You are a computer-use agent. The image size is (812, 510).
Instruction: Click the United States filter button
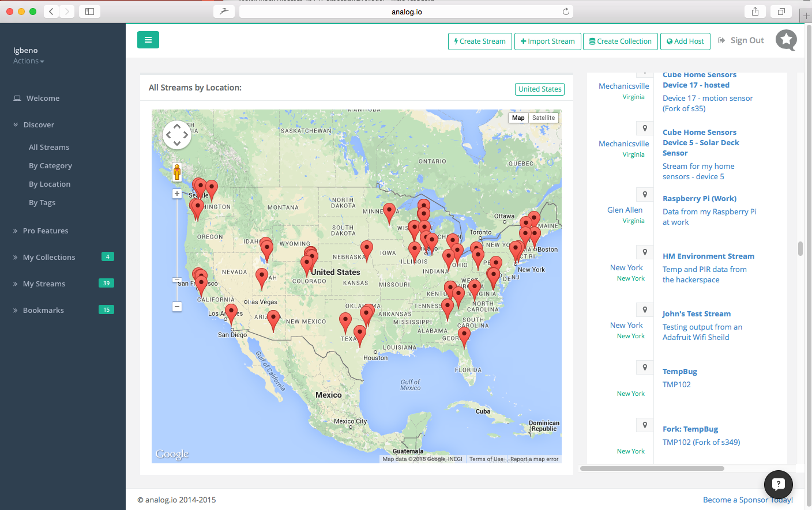pos(540,89)
